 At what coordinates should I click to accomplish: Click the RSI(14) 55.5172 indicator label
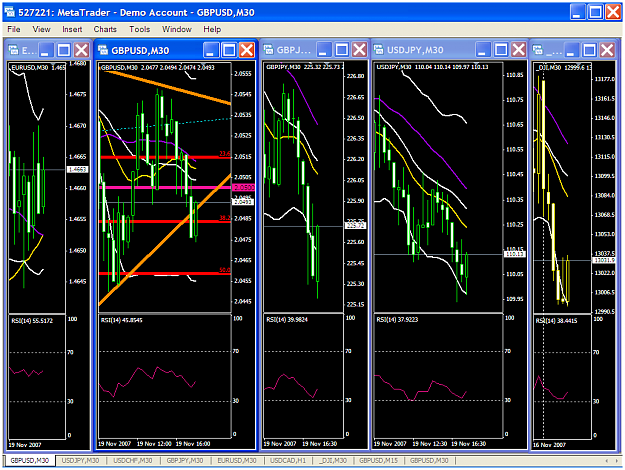[32, 321]
